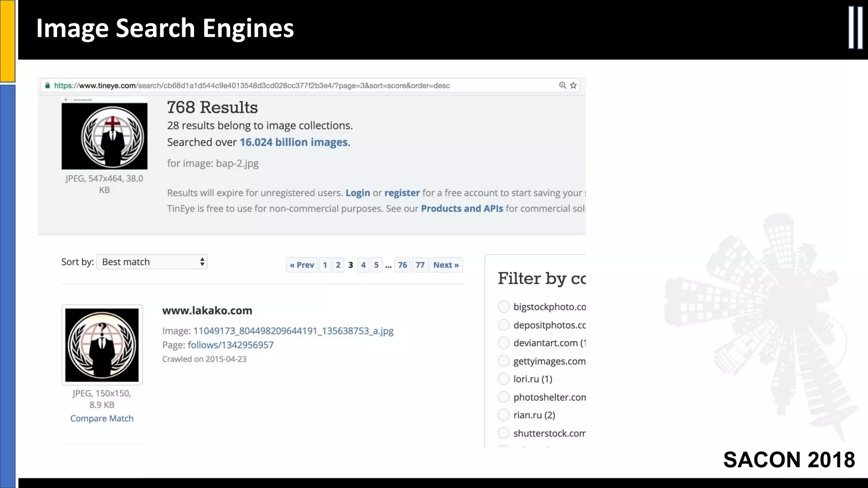Image resolution: width=868 pixels, height=488 pixels.
Task: Select the rian.ru (2) filter radio button
Action: pos(504,415)
